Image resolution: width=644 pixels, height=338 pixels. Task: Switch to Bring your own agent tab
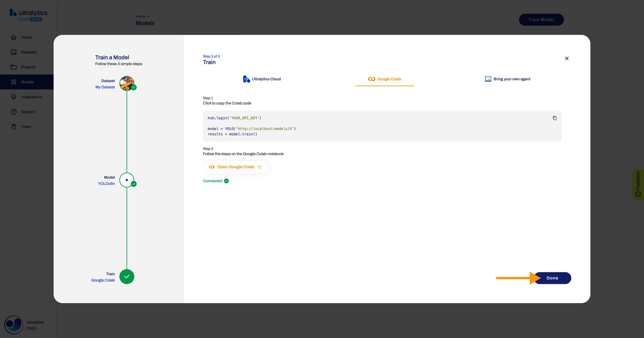pyautogui.click(x=508, y=79)
